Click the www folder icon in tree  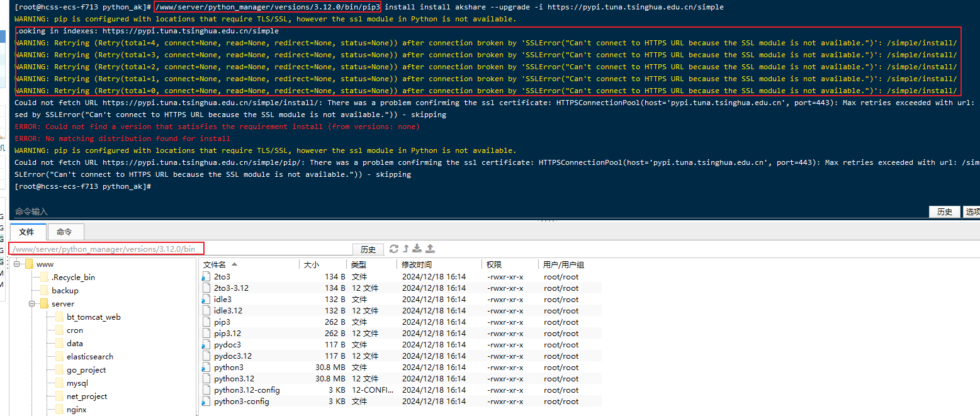(28, 264)
